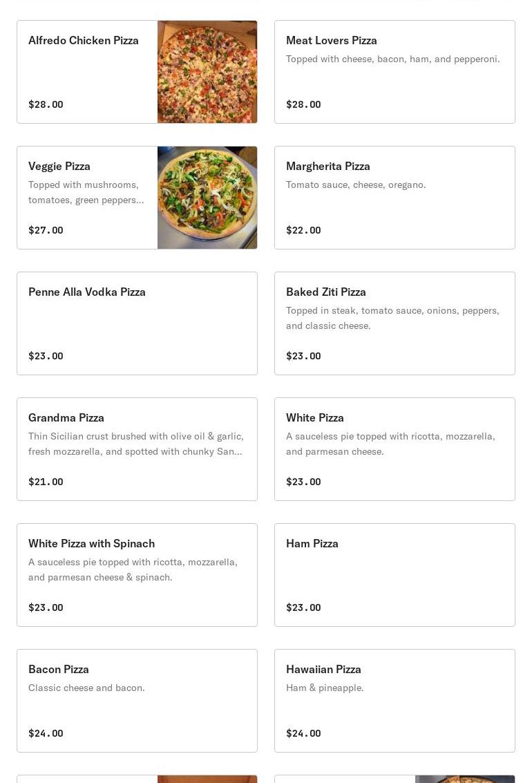The height and width of the screenshot is (783, 532).
Task: Select the Bacon Pizza title
Action: coord(59,669)
